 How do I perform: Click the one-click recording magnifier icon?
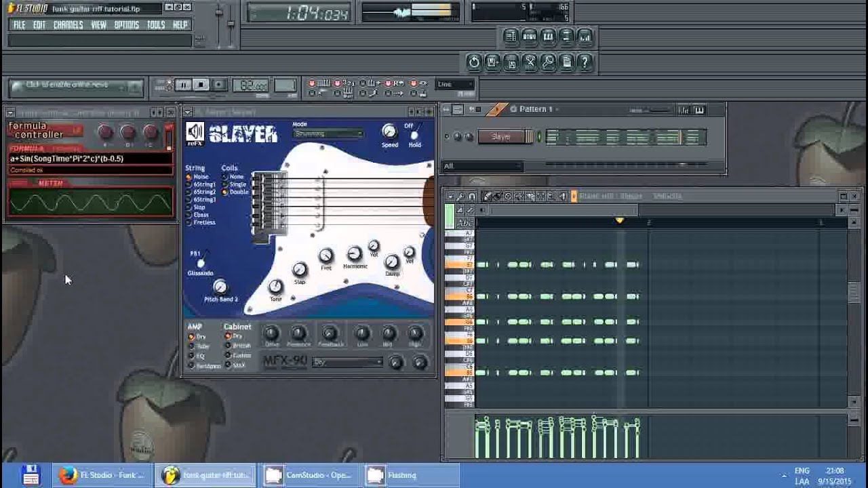pyautogui.click(x=548, y=62)
